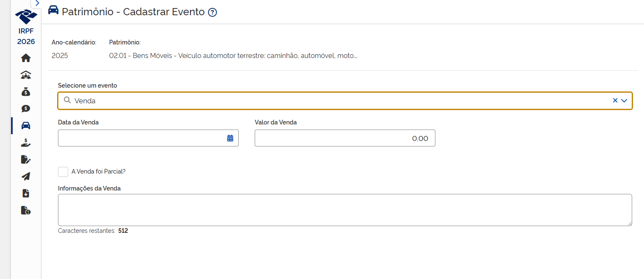
Task: Open the calendar picker for Data da Venda
Action: (x=230, y=138)
